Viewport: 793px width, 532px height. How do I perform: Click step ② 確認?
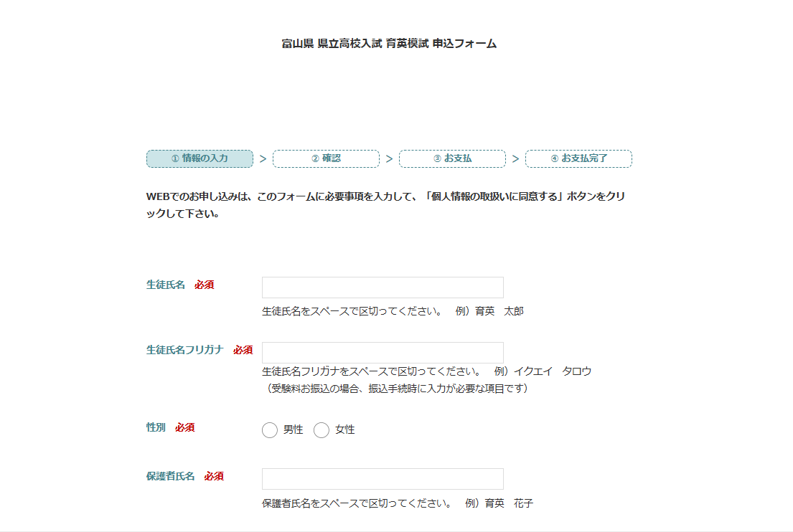[327, 158]
